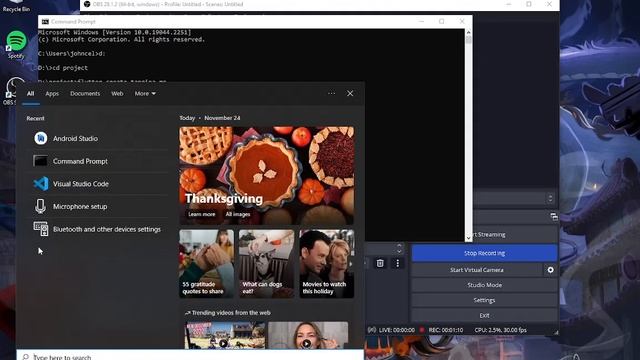Click the taskbar search magnifier icon

pos(25,357)
